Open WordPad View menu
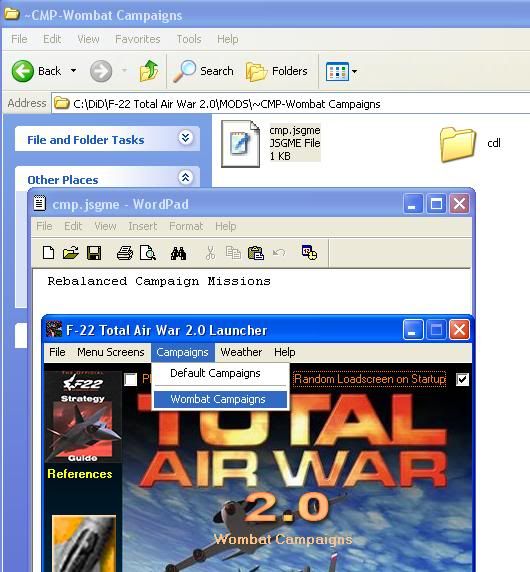Viewport: 530px width, 572px height. click(105, 226)
